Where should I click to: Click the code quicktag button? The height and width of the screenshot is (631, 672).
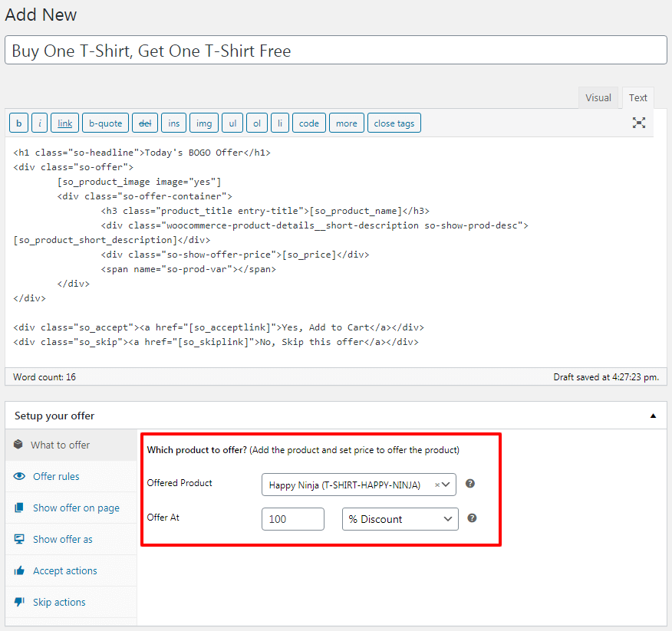(309, 123)
